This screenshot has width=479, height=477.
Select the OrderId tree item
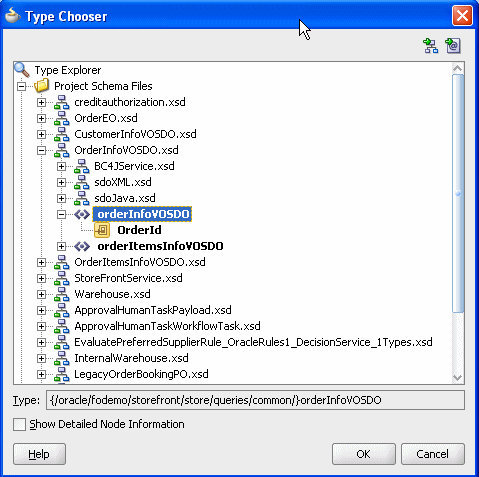pos(139,230)
